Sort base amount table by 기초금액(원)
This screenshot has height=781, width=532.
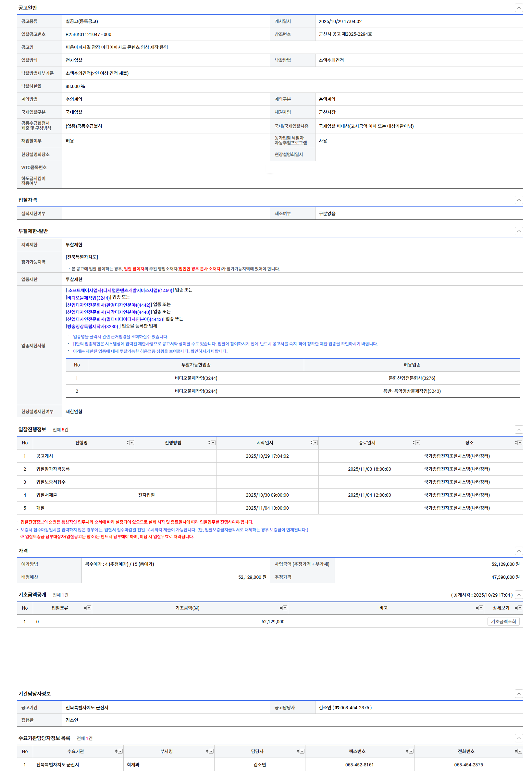point(281,608)
